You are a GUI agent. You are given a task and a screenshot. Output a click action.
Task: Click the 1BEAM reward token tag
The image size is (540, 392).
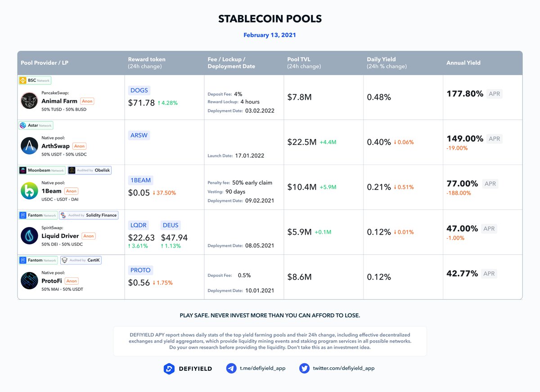click(141, 180)
